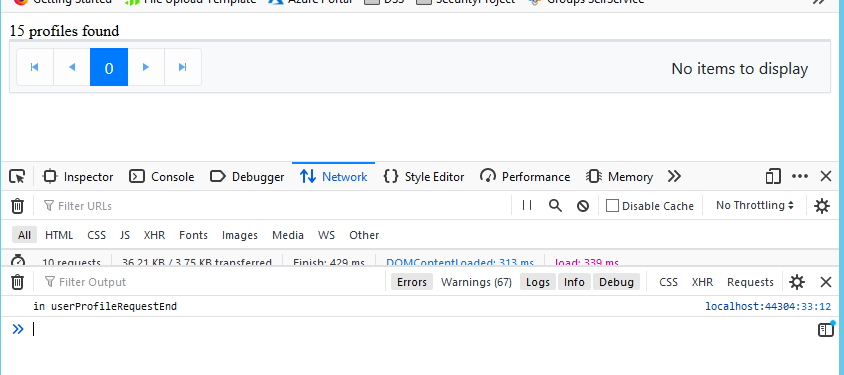
Task: Toggle console XHR filter
Action: click(x=702, y=282)
